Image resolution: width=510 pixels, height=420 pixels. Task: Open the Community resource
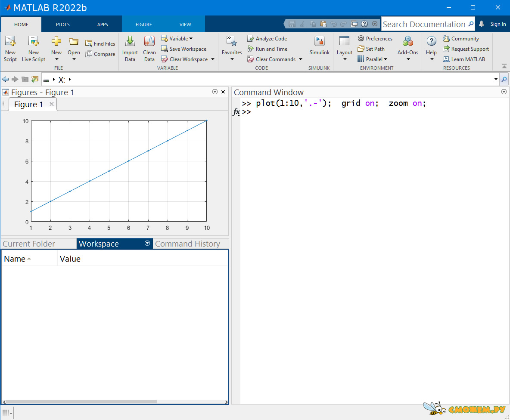[461, 38]
